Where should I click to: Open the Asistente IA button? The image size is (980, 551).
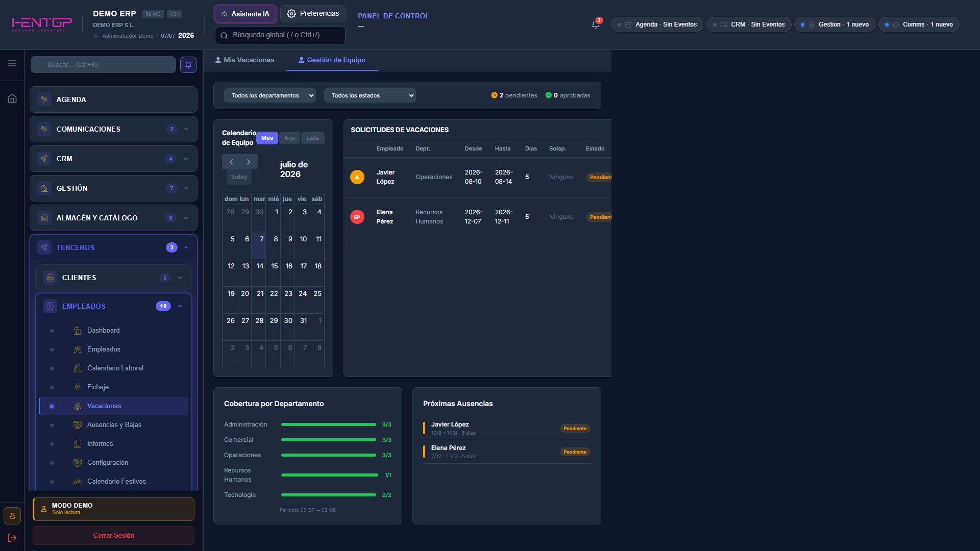pyautogui.click(x=246, y=14)
